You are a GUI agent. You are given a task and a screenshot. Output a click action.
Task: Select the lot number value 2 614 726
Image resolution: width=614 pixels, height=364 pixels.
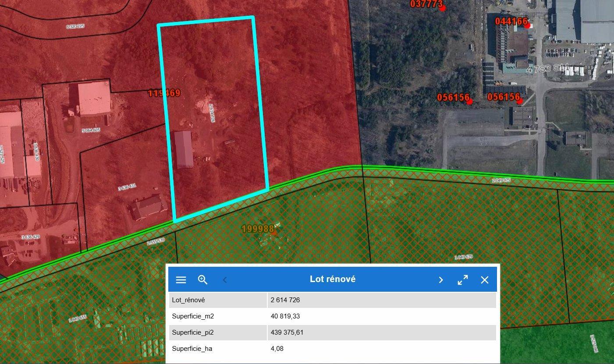285,300
